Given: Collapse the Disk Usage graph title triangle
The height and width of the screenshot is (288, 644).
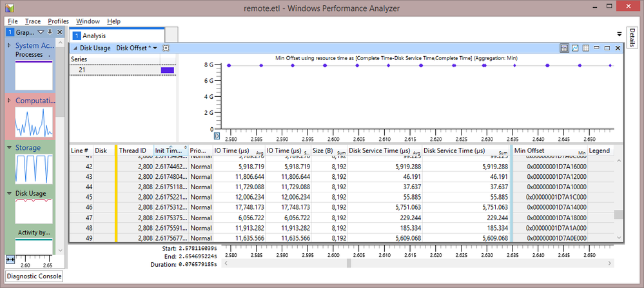Looking at the screenshot, I should [75, 48].
